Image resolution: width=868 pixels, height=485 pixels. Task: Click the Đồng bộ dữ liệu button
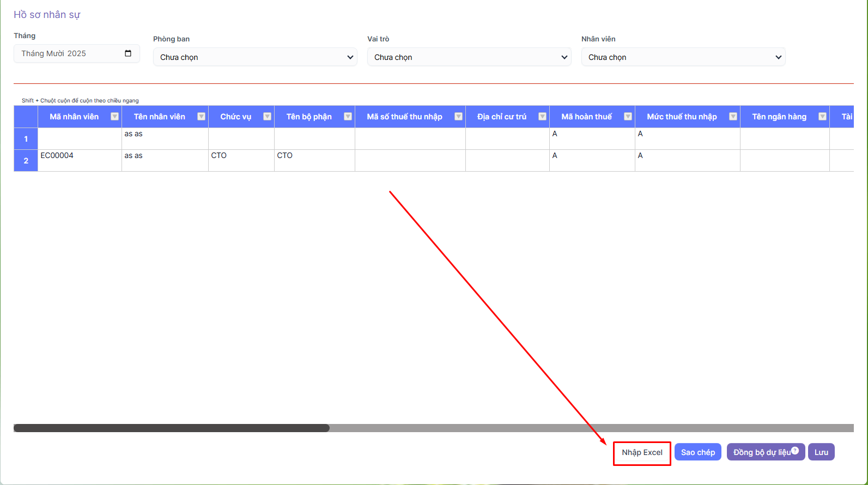[x=761, y=453]
